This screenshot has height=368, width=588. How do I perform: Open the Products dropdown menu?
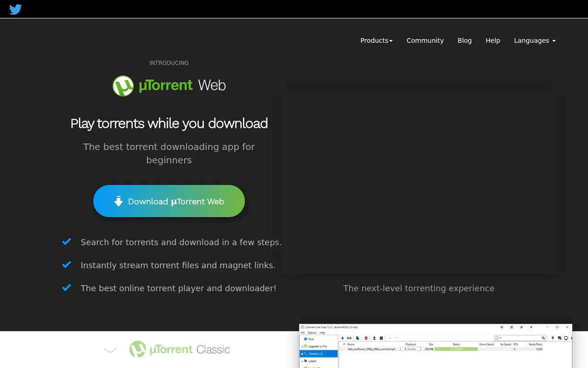376,40
